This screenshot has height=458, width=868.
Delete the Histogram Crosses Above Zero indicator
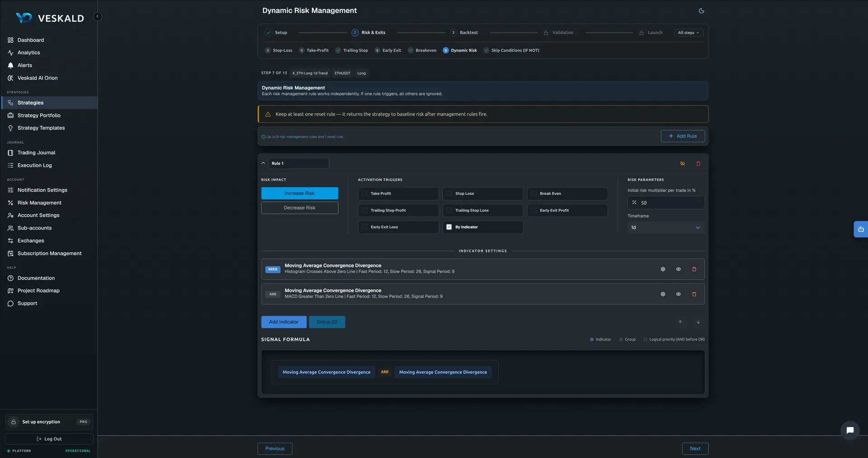[694, 269]
